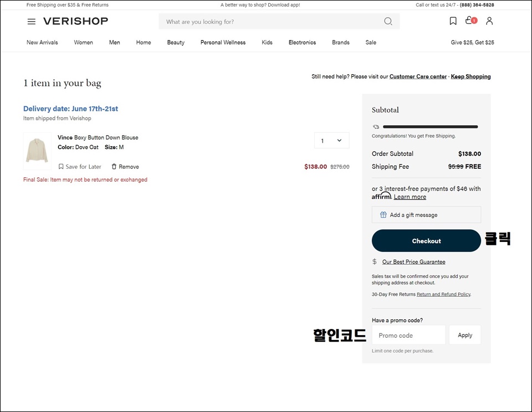The image size is (532, 412).
Task: Open the shopping bag icon
Action: [x=469, y=20]
